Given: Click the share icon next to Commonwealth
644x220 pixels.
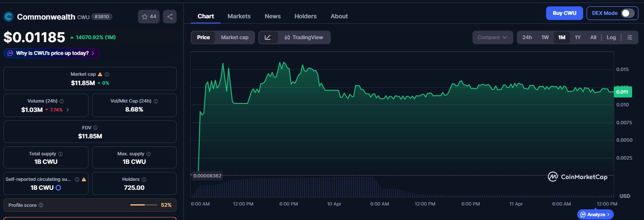Looking at the screenshot, I should [169, 17].
